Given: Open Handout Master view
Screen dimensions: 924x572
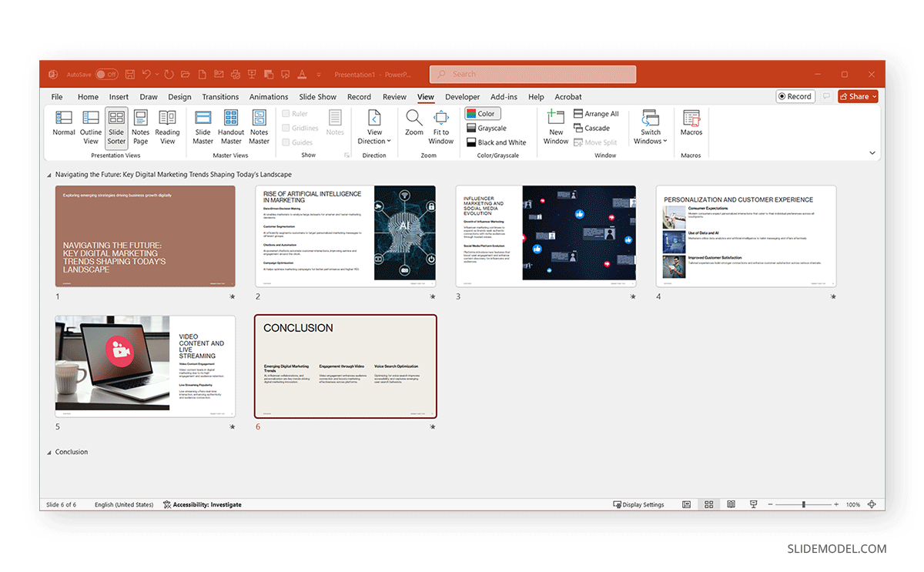Looking at the screenshot, I should tap(231, 126).
